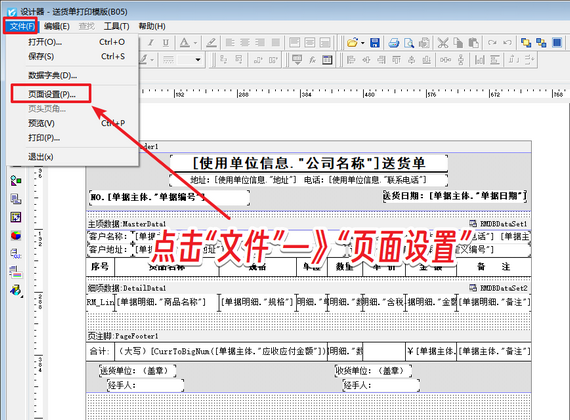
Task: Open the 文件(F) menu
Action: click(22, 26)
